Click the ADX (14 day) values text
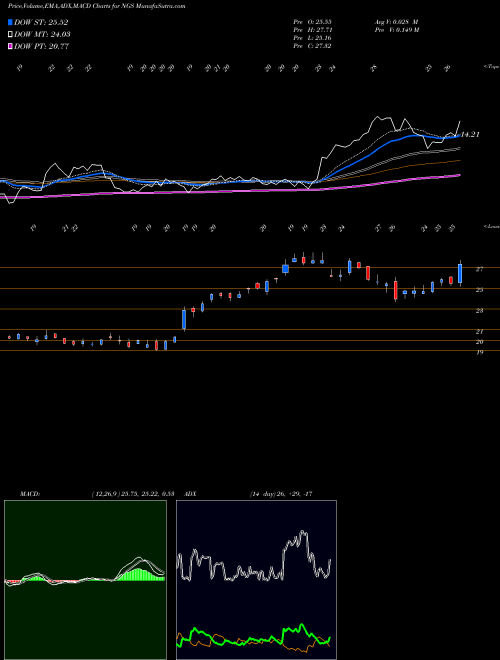Image resolution: width=500 pixels, height=660 pixels. pos(281,494)
